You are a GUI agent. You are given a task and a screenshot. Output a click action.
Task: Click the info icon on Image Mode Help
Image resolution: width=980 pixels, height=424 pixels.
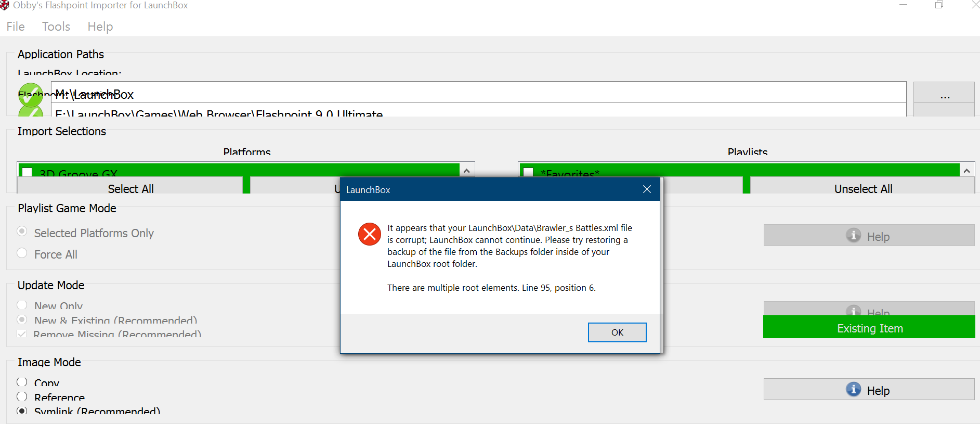854,389
